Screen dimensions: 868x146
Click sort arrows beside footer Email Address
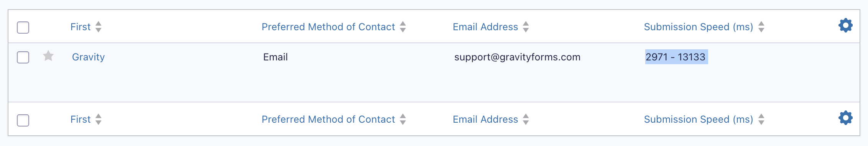pyautogui.click(x=526, y=119)
